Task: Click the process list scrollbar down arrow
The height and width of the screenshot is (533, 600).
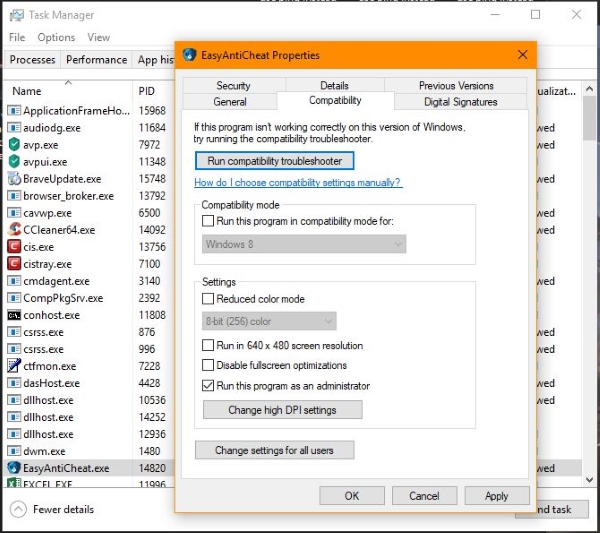Action: click(x=589, y=479)
